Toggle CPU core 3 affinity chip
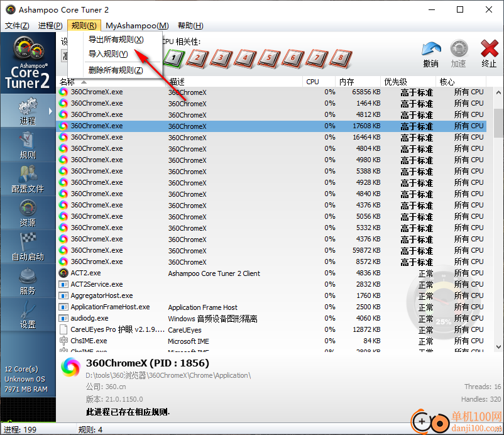The height and width of the screenshot is (435, 504). [x=221, y=58]
